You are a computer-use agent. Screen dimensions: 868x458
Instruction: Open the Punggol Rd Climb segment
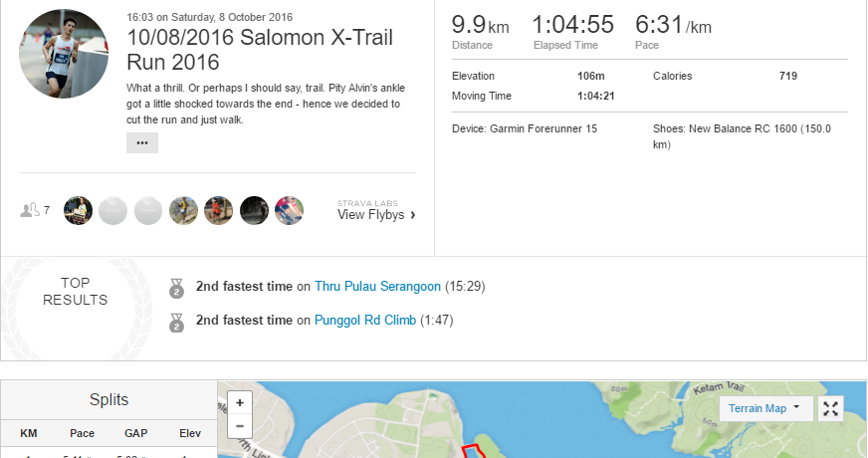pyautogui.click(x=365, y=321)
